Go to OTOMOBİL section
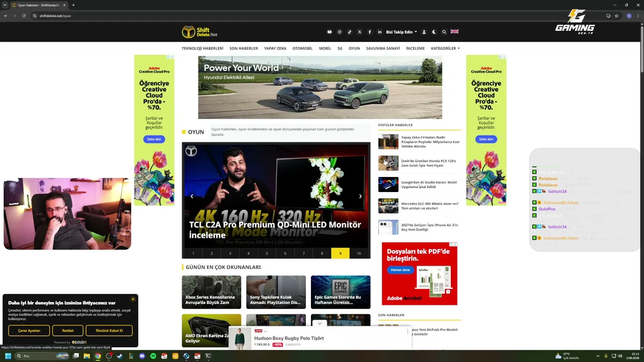 (302, 48)
